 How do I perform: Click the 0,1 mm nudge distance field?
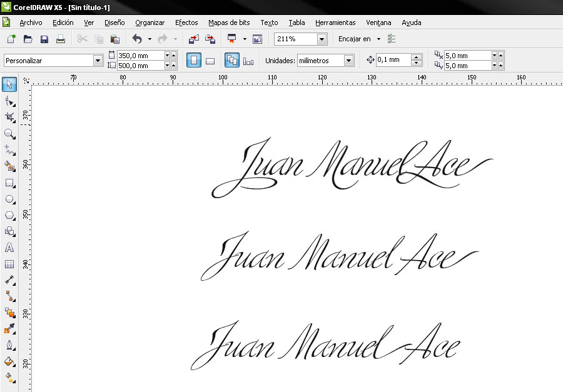(x=393, y=60)
